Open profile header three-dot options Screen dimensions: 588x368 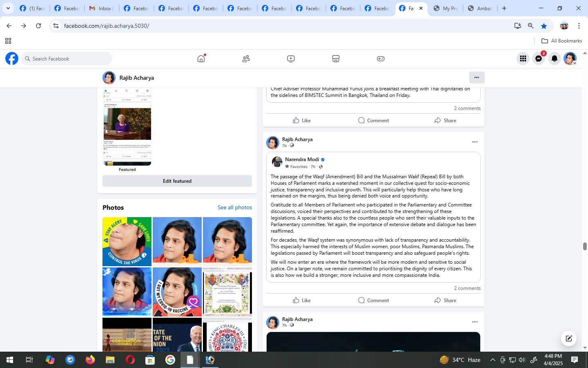pos(477,77)
